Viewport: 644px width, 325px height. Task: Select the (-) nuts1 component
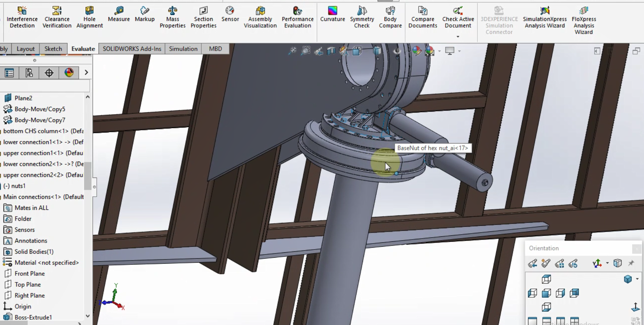click(14, 186)
